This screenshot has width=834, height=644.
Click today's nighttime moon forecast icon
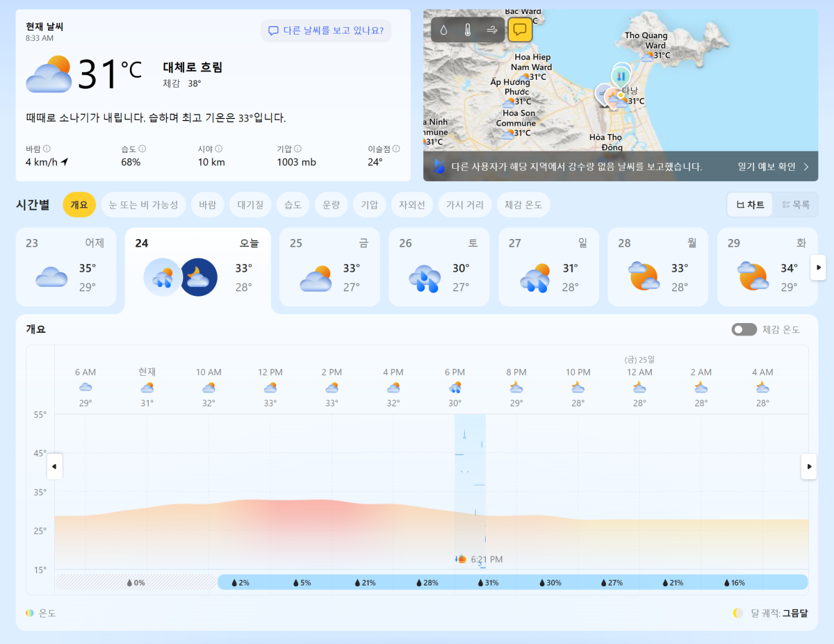coord(199,277)
